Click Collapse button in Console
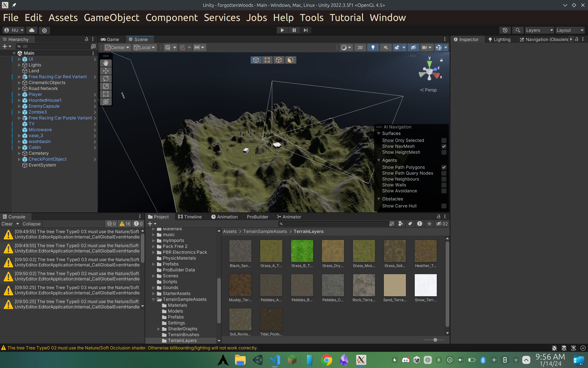Viewport: 588px width, 368px height. (32, 224)
